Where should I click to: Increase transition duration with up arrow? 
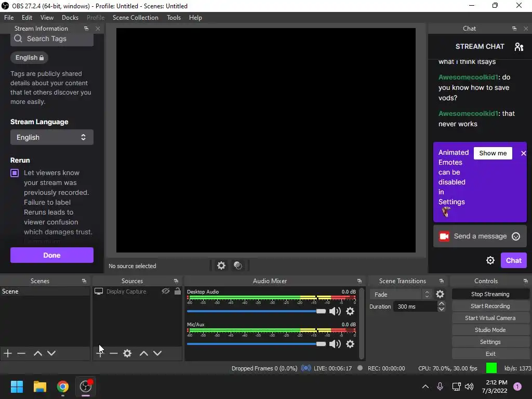pyautogui.click(x=442, y=303)
